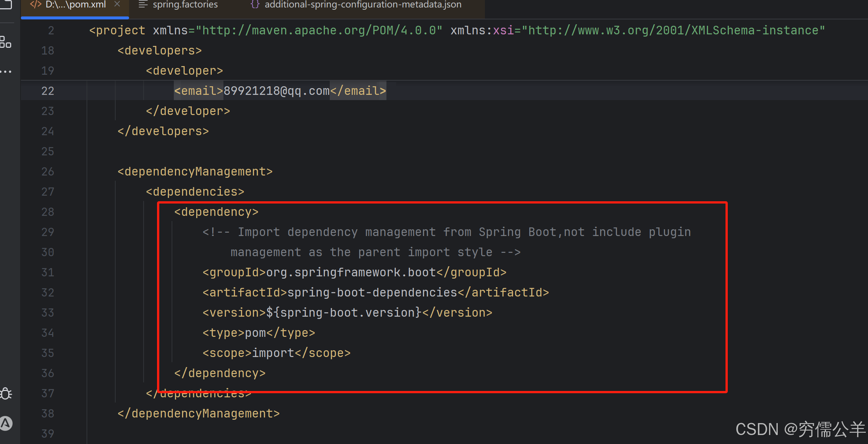The image size is (868, 444).
Task: Click the XMLSchema-instance URL in project tag
Action: pyautogui.click(x=673, y=30)
